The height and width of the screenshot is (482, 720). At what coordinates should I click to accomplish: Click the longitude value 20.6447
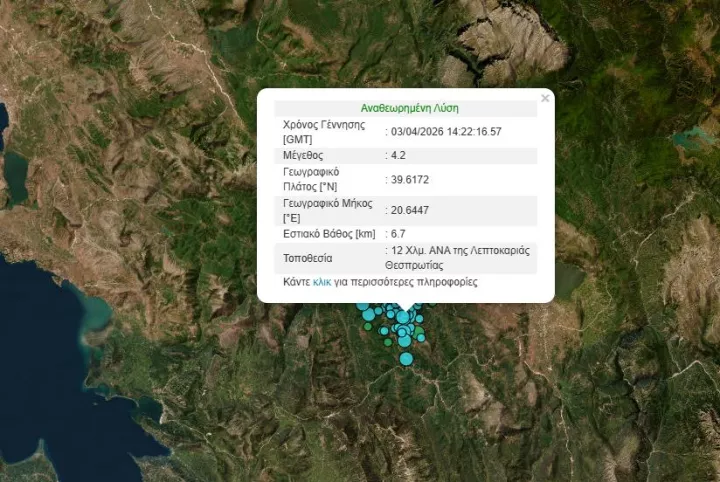coord(410,210)
